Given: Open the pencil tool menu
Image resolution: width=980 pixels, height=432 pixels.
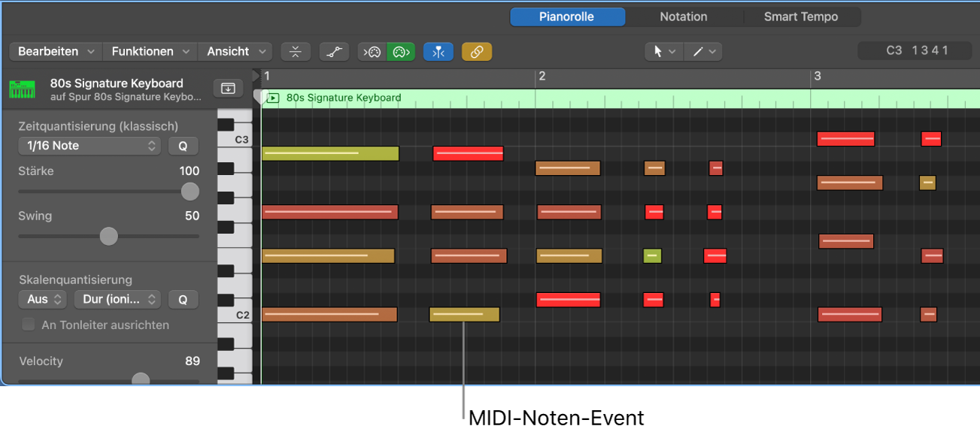Looking at the screenshot, I should pos(704,52).
